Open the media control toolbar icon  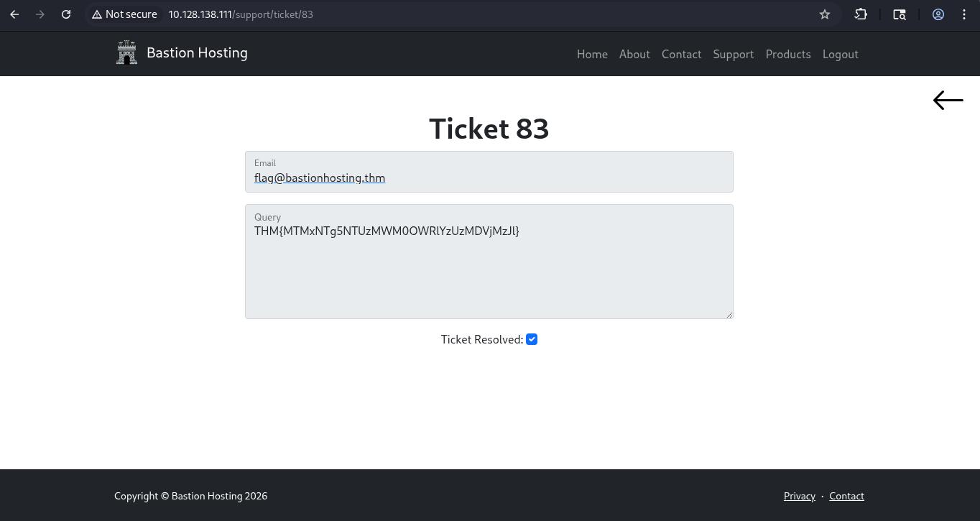tap(900, 14)
